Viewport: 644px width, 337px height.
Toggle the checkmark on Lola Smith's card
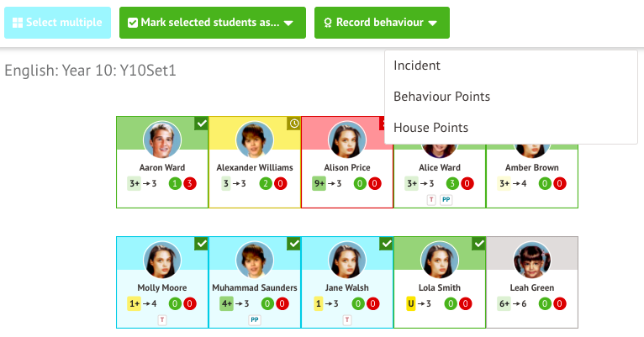click(478, 244)
